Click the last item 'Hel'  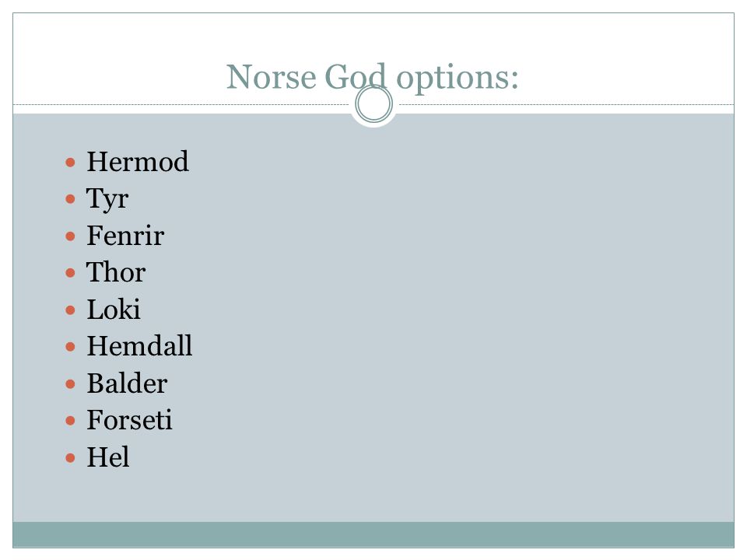[107, 457]
